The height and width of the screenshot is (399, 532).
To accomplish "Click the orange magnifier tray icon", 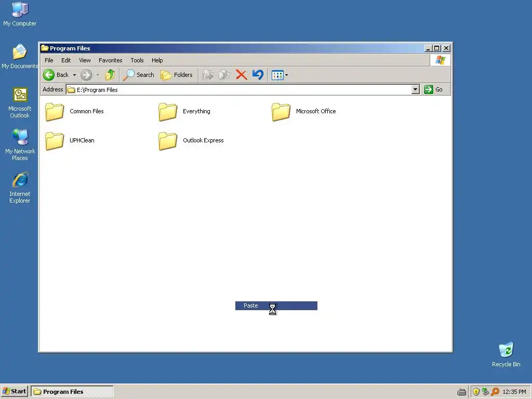I will [495, 392].
